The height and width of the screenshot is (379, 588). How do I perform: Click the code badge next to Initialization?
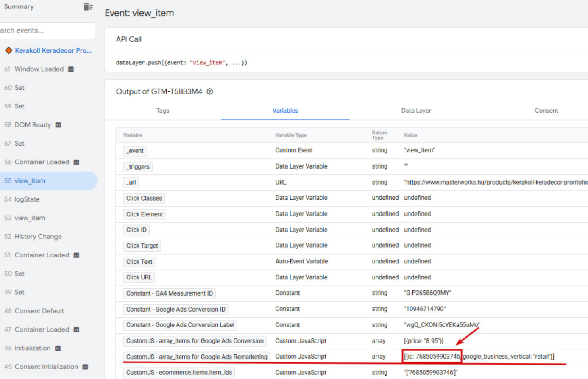click(x=58, y=348)
